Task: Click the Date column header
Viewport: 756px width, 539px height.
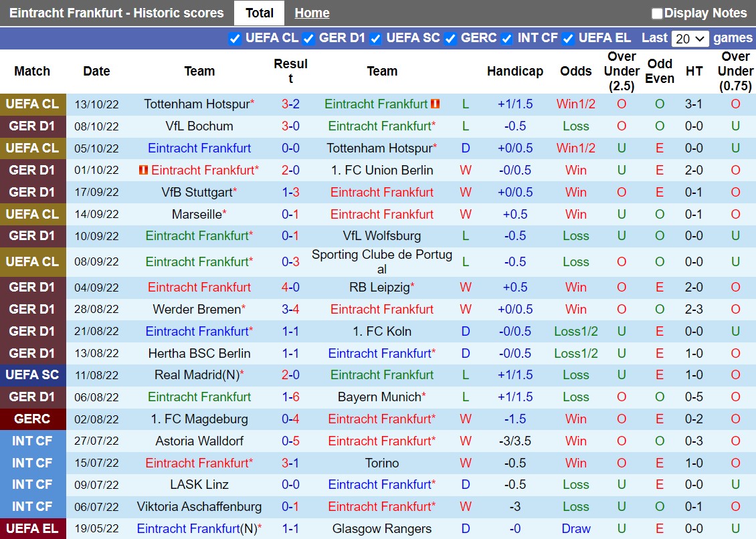Action: pyautogui.click(x=96, y=72)
